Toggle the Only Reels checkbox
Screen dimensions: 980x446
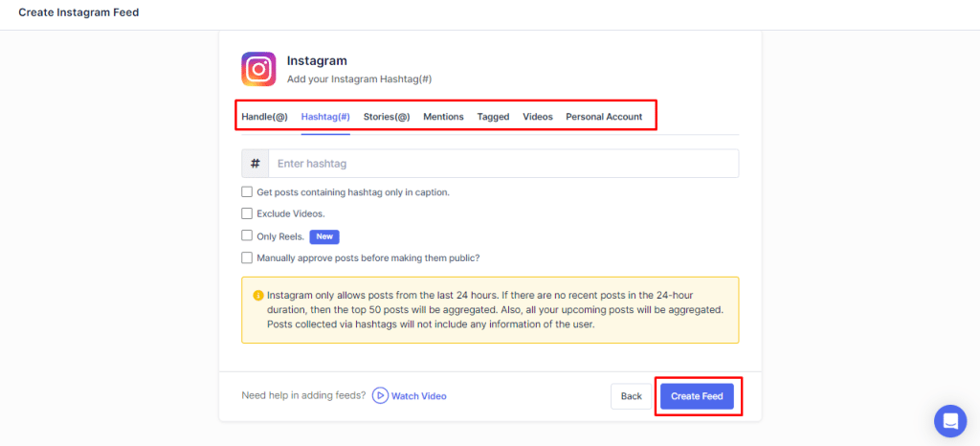[x=247, y=235]
